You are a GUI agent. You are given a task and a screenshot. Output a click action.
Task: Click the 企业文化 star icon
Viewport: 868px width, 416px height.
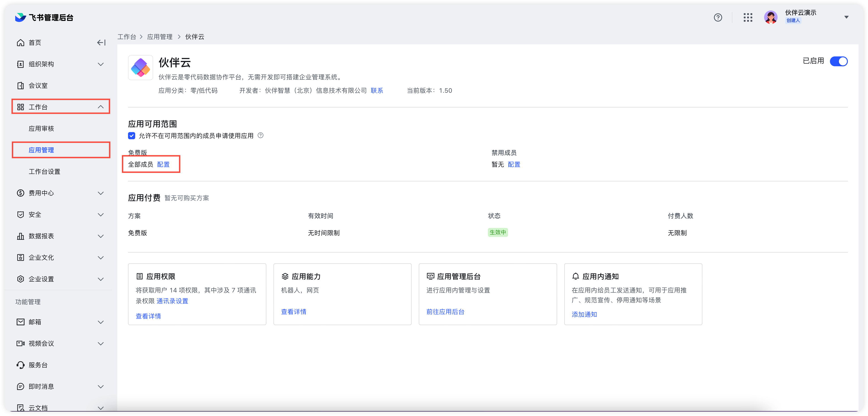click(21, 257)
